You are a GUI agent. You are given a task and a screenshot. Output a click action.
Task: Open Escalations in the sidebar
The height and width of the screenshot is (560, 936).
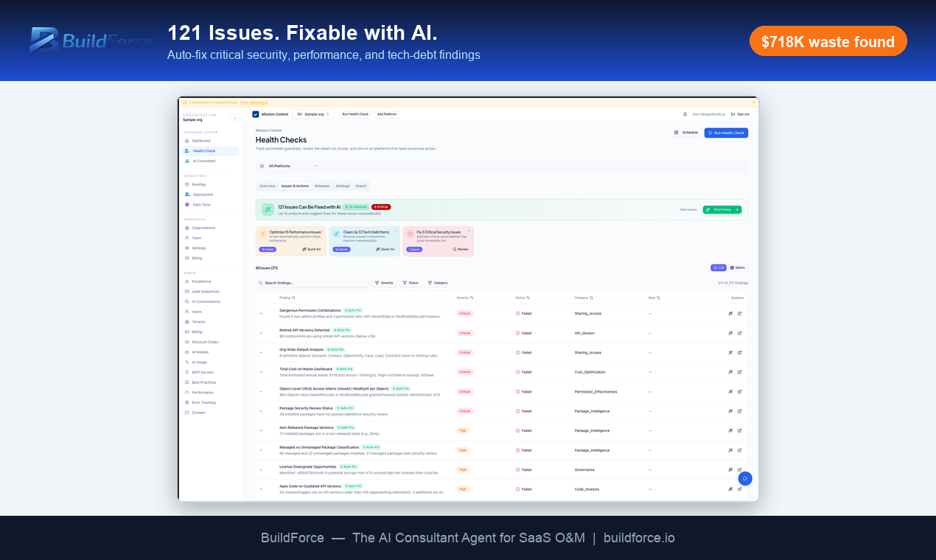coord(201,281)
